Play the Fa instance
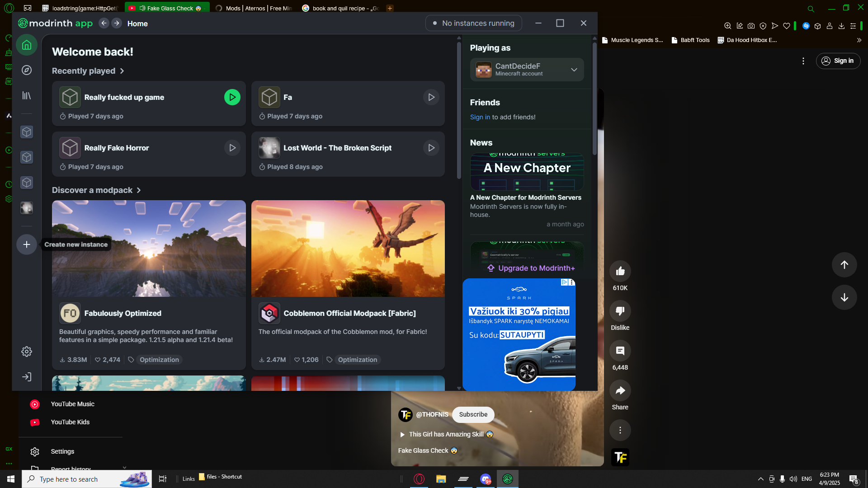The image size is (868, 488). [x=431, y=97]
